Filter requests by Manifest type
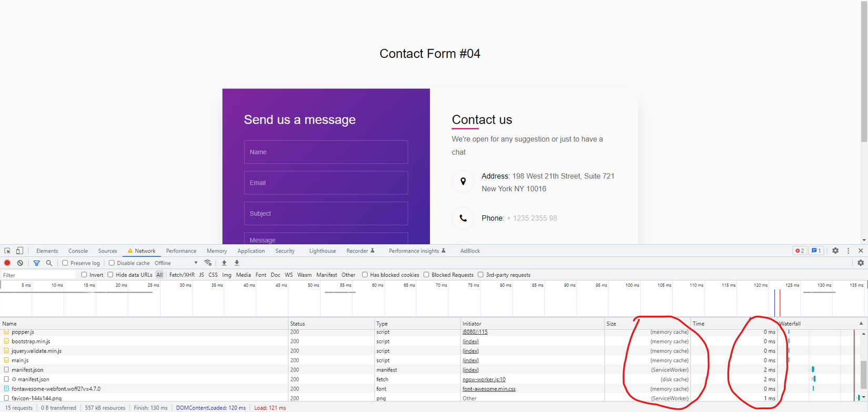868x412 pixels. click(327, 275)
